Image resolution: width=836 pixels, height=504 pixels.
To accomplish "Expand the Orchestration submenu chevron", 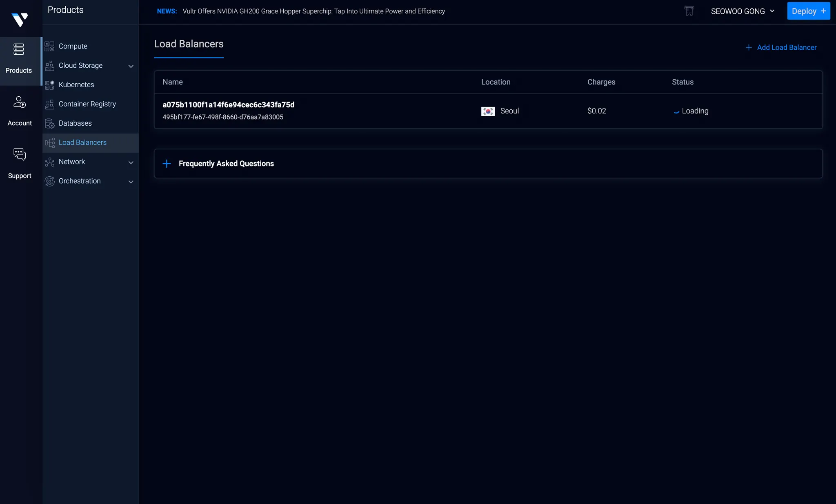I will click(131, 182).
